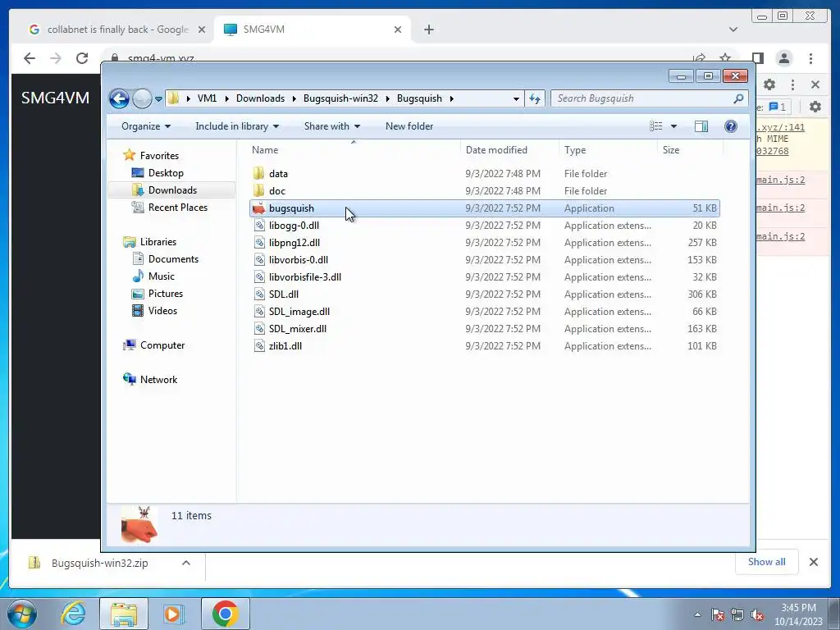Select Libraries in the navigation pane
Viewport: 840px width, 630px height.
[158, 242]
